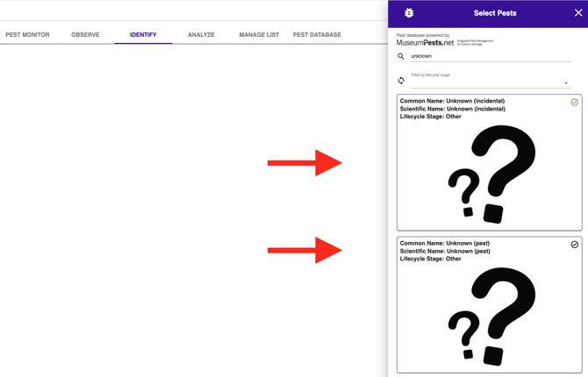
Task: Click the search field containing "unknown"
Action: pyautogui.click(x=487, y=56)
